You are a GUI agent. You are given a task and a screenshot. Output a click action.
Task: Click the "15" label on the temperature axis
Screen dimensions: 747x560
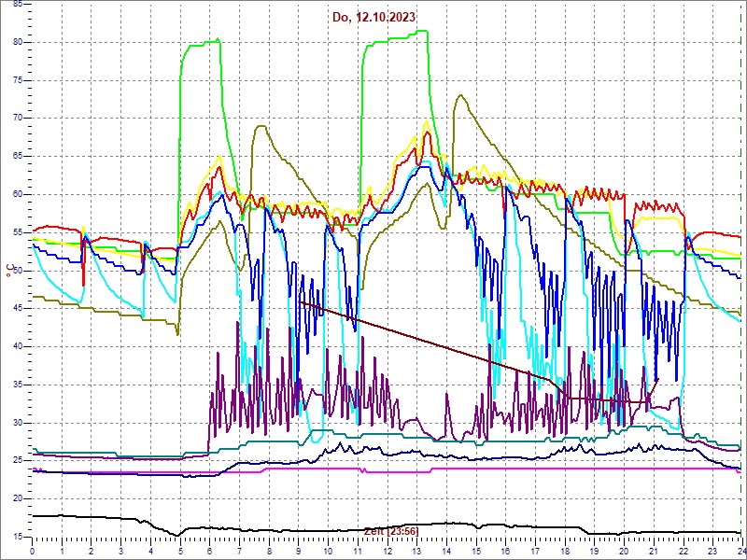(17, 538)
